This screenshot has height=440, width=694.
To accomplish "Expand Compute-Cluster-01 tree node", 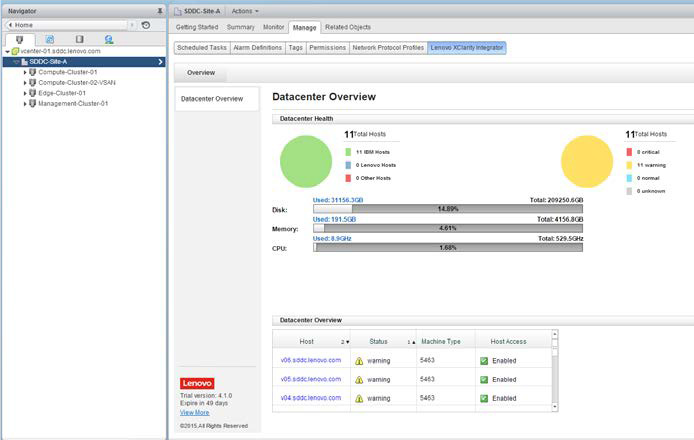I will pos(25,72).
